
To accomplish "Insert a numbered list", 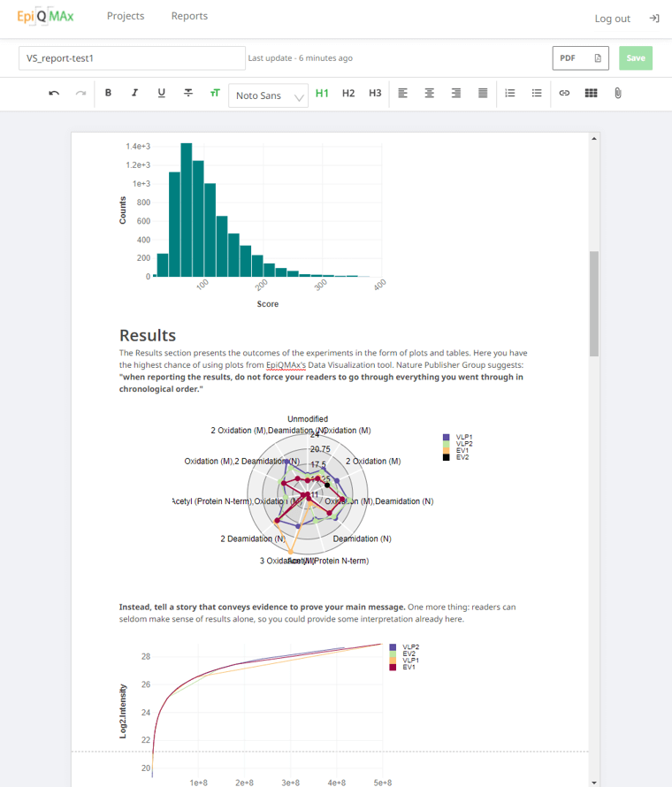I will click(x=509, y=93).
